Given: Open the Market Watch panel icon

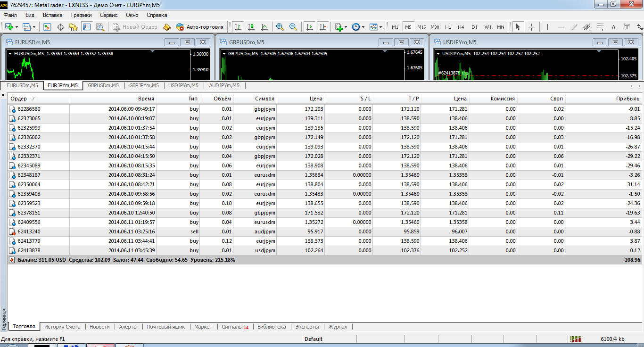Looking at the screenshot, I should point(47,27).
